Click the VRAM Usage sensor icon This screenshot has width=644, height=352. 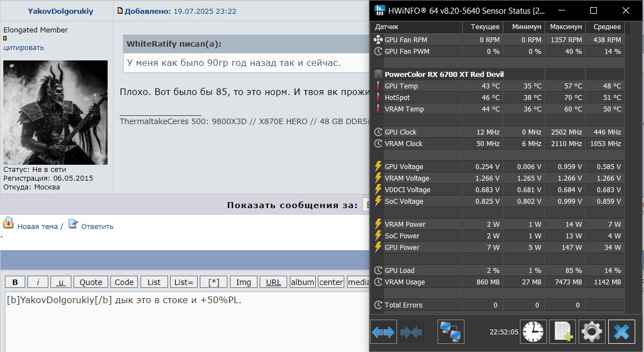[x=378, y=282]
